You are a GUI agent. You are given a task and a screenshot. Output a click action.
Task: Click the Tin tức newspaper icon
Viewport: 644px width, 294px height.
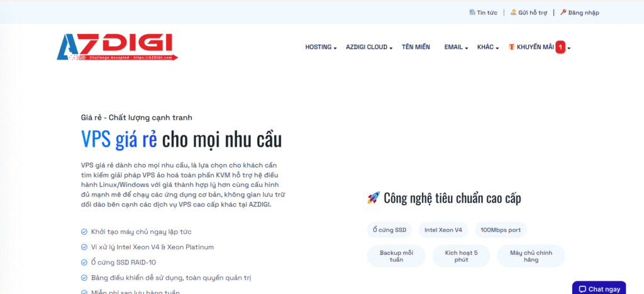[472, 12]
